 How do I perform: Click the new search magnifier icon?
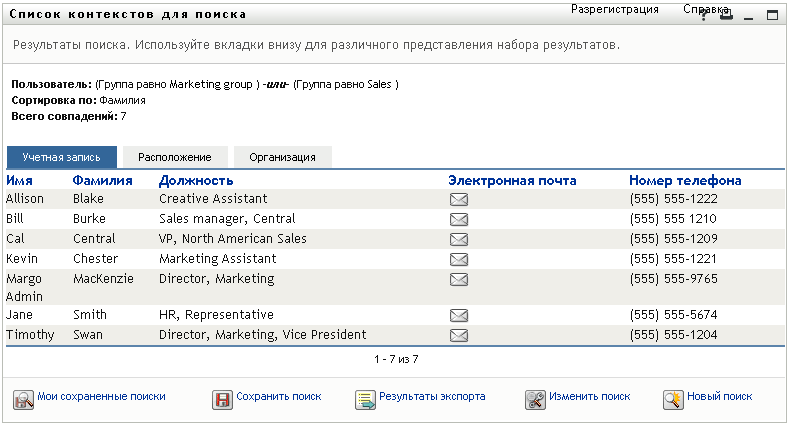672,399
